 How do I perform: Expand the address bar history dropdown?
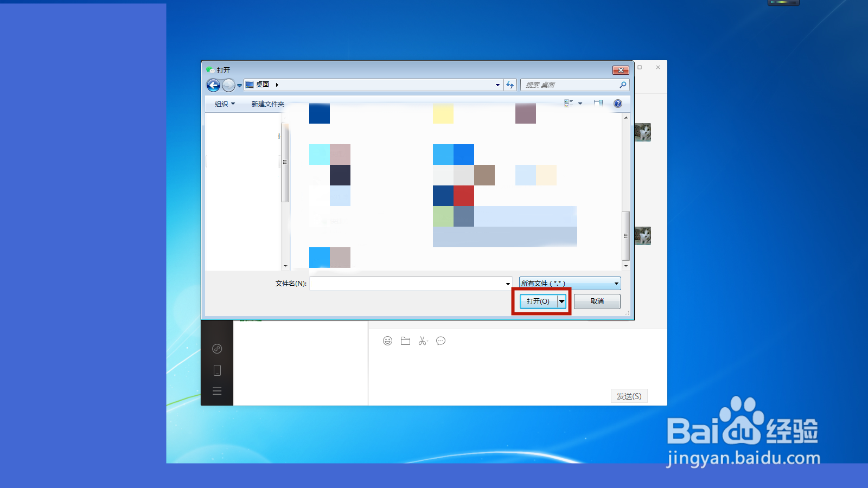[x=497, y=85]
